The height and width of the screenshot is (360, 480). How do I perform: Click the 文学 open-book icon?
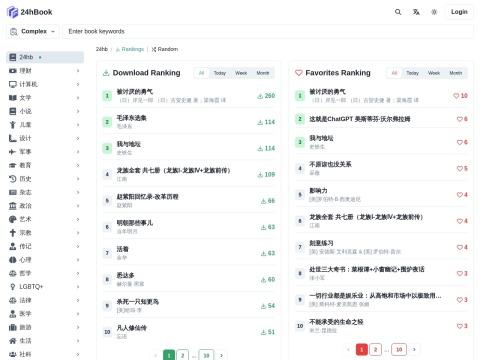tap(13, 98)
